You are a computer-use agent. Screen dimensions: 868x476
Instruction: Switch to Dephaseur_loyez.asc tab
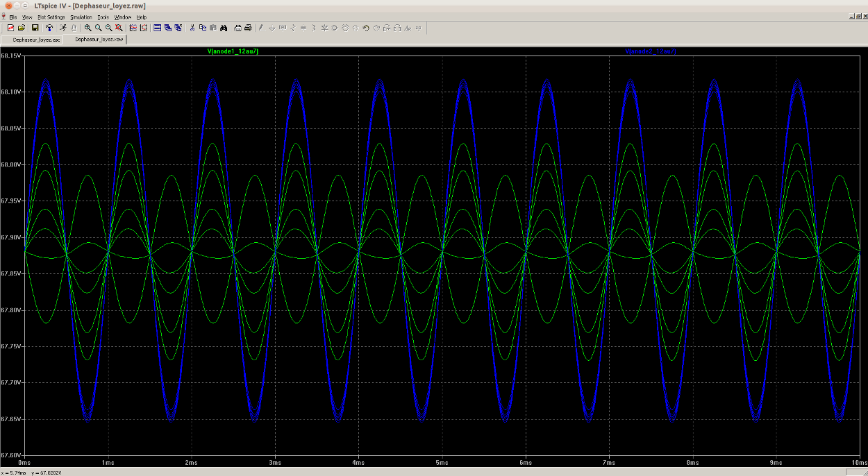32,40
